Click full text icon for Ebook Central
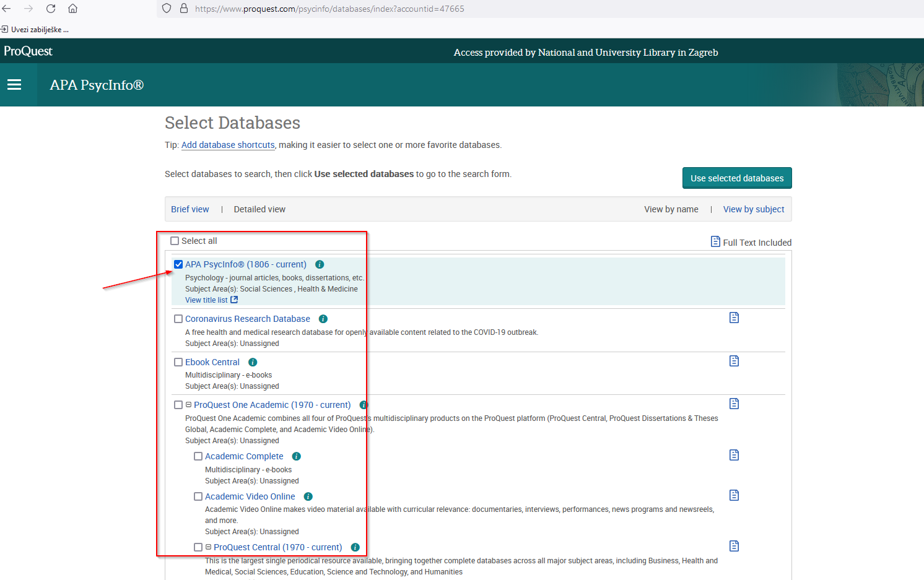The width and height of the screenshot is (924, 580). point(734,361)
